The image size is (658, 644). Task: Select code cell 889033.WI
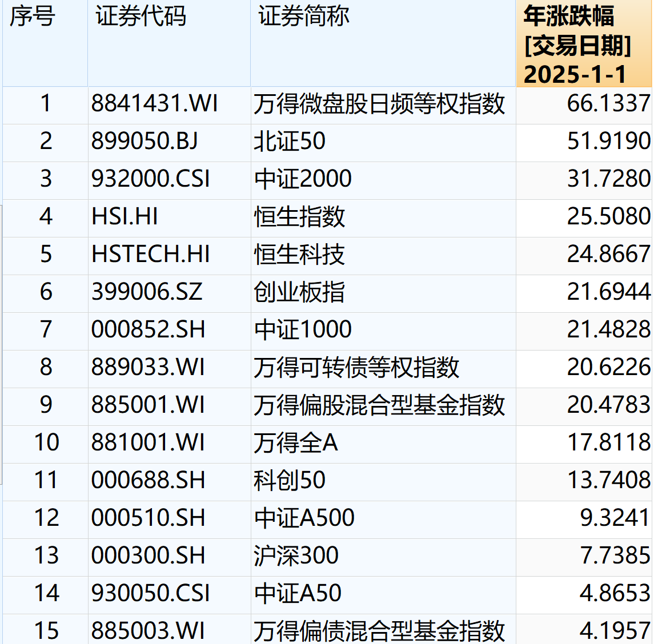point(169,369)
